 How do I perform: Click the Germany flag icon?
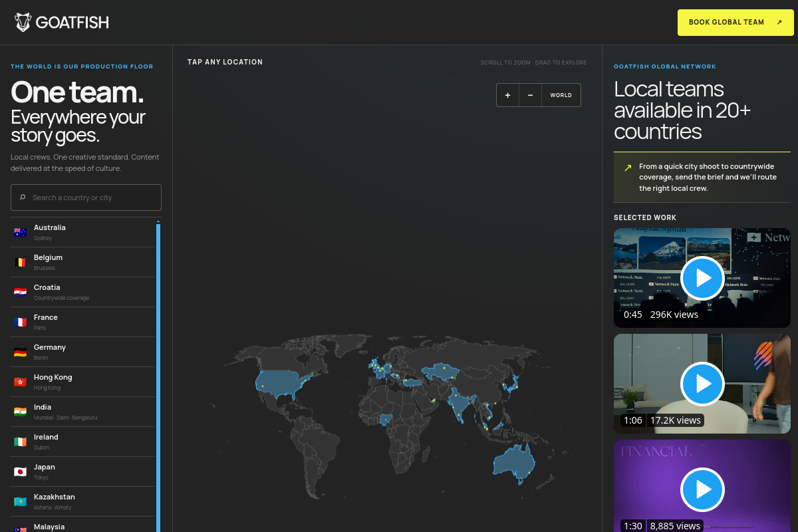[x=20, y=352]
